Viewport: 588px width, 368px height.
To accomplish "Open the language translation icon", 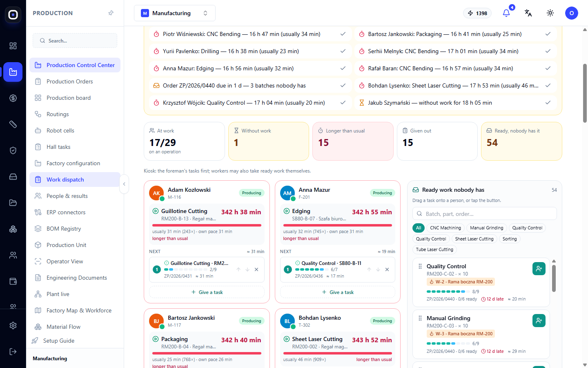I will [x=528, y=13].
